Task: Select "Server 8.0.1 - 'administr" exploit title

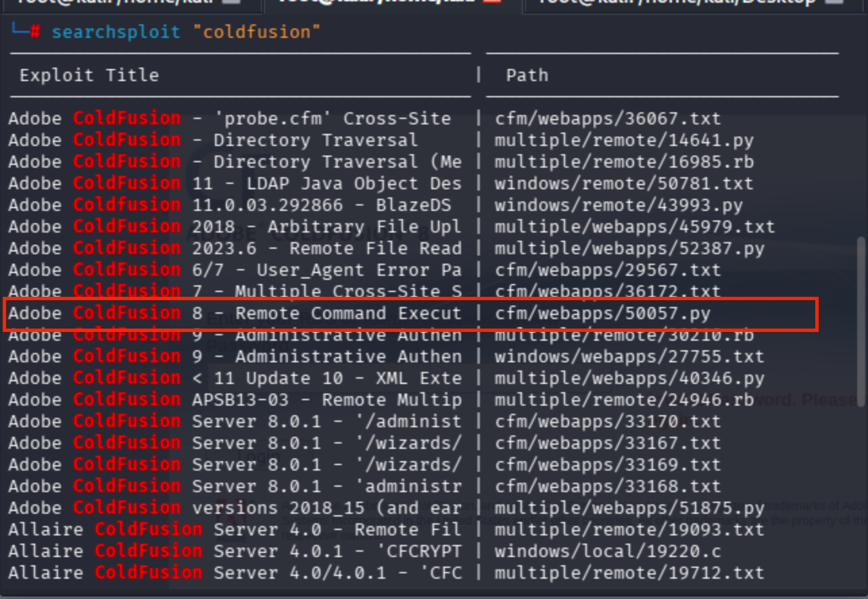Action: (327, 486)
